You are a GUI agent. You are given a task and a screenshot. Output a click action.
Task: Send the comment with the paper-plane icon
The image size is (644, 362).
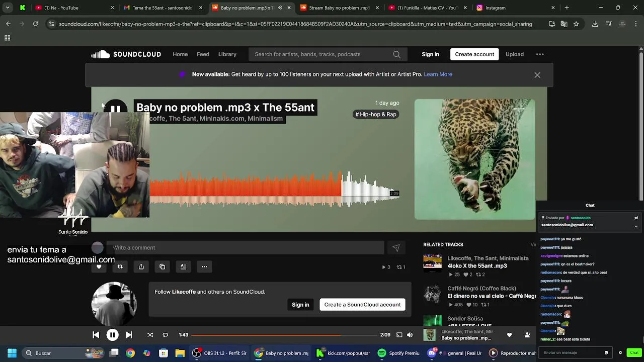[396, 247]
